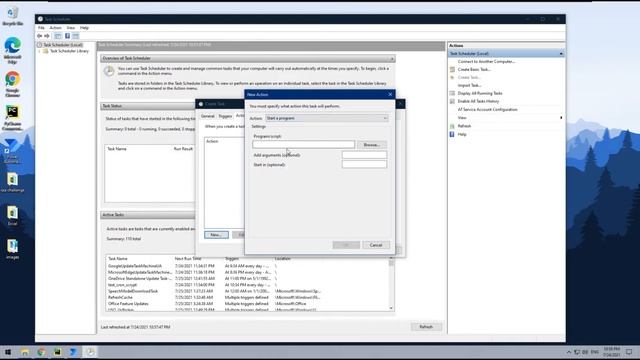Open Microsoft Edge desktop icon

[13, 50]
